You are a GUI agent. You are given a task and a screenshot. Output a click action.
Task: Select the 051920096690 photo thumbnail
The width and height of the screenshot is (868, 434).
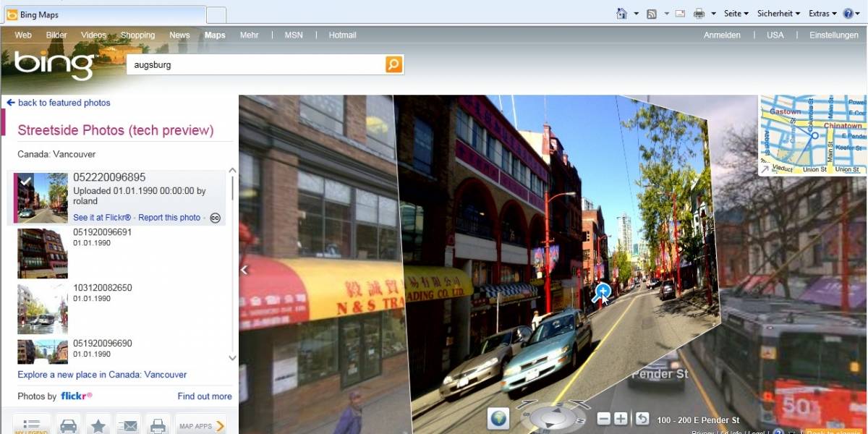click(x=42, y=352)
